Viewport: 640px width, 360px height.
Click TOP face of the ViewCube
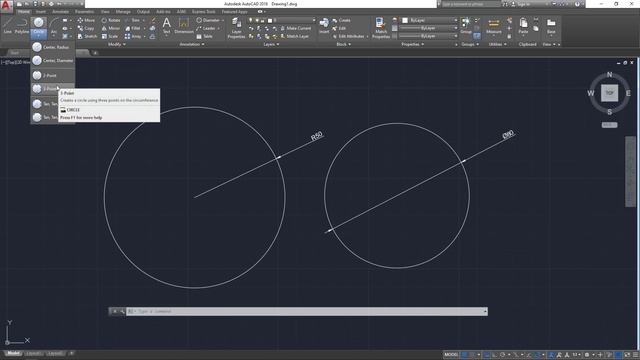(609, 93)
